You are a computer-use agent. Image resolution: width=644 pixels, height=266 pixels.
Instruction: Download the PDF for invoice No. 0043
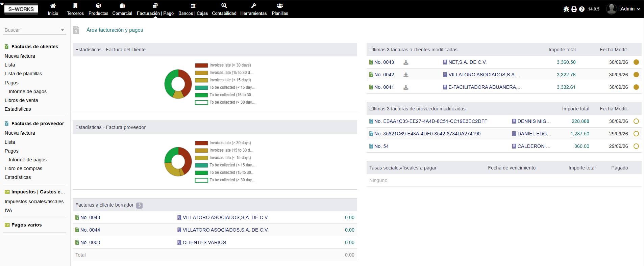(406, 62)
